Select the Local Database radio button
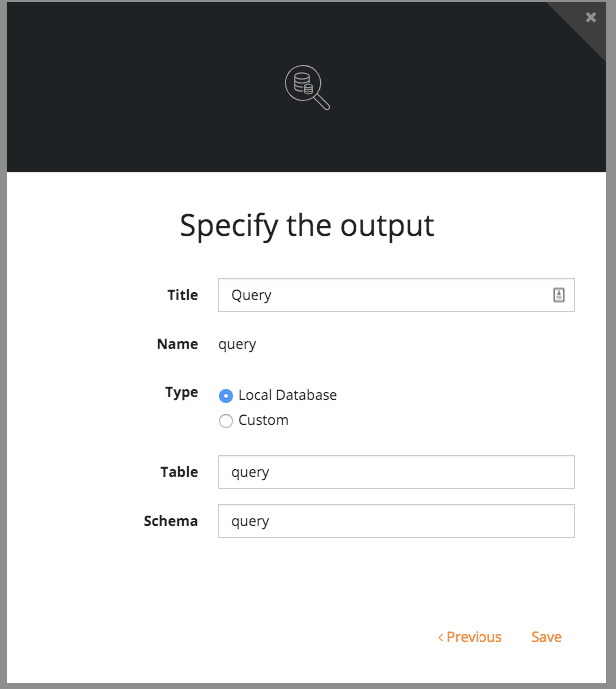This screenshot has height=689, width=616. pos(226,396)
